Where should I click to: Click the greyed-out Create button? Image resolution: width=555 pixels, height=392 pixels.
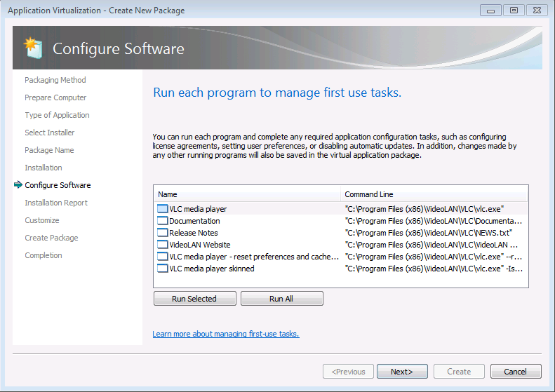point(459,372)
